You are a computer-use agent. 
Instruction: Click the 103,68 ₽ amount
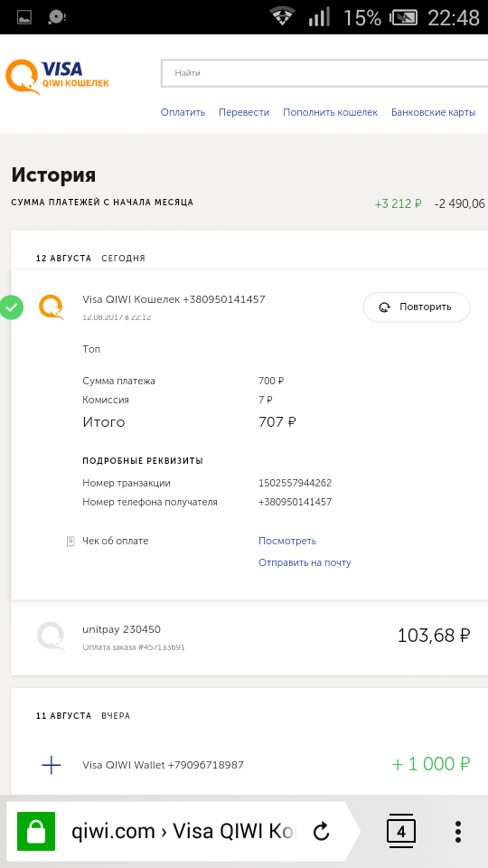click(x=434, y=636)
